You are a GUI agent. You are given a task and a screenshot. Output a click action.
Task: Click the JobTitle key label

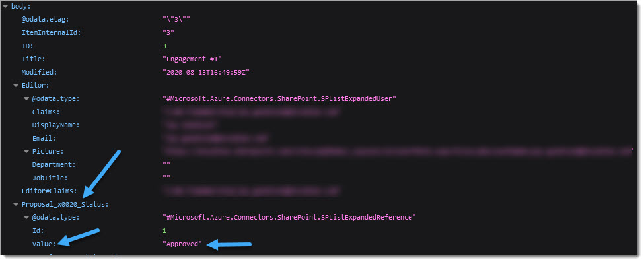coord(50,178)
